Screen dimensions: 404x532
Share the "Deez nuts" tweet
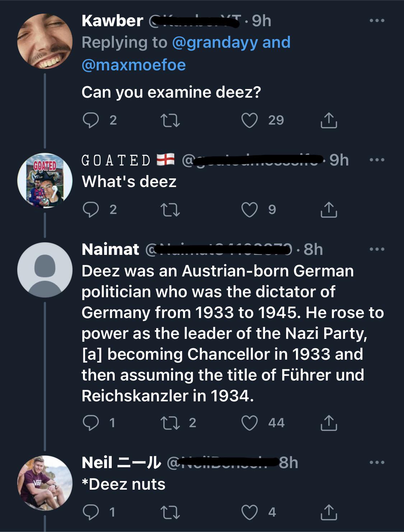(x=329, y=512)
